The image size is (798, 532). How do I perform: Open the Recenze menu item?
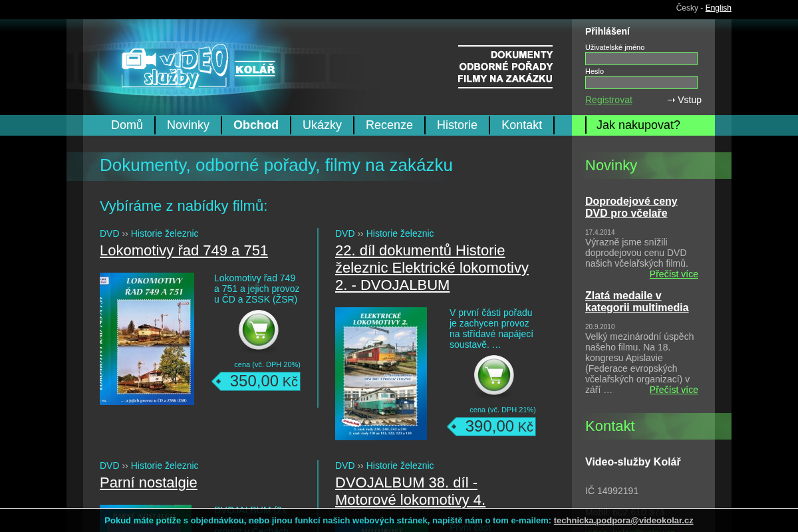point(389,125)
